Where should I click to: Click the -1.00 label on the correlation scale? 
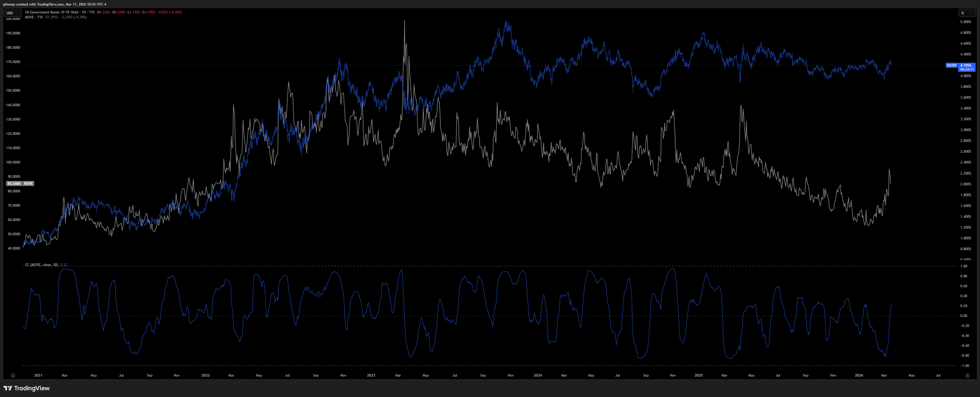965,366
